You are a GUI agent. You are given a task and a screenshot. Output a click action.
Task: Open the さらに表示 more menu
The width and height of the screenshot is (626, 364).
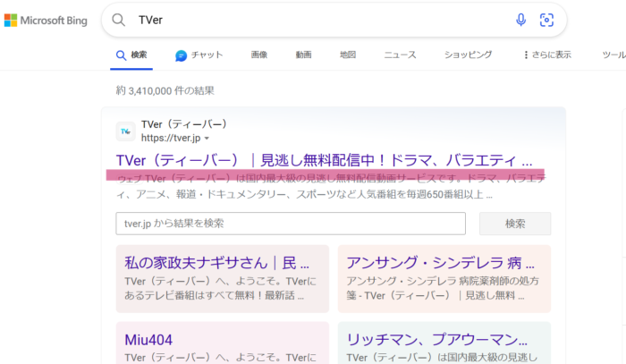click(547, 55)
